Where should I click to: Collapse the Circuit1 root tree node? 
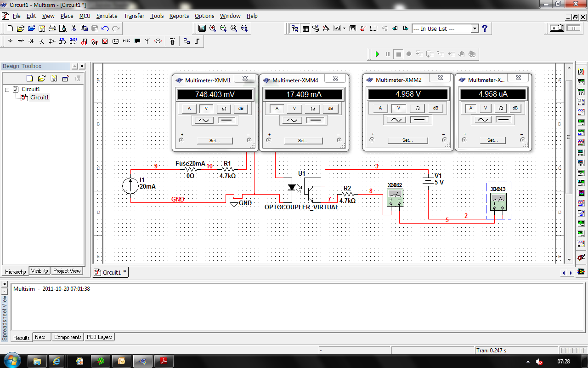[x=7, y=89]
